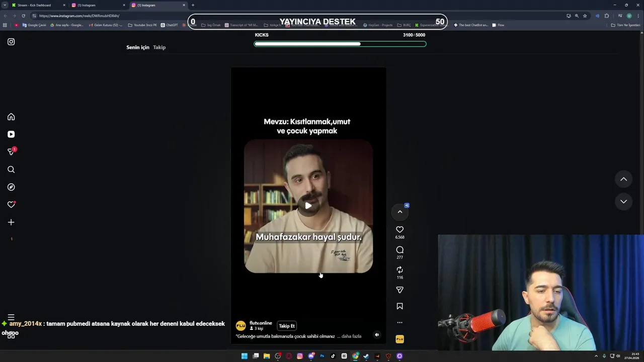Close the Stream - Kick Dashboard tab

click(64, 5)
